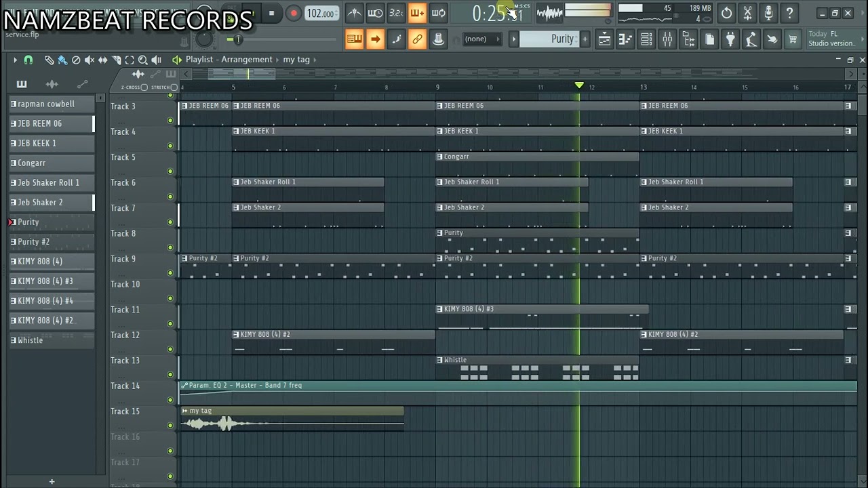Enable the metronome icon
The image size is (868, 488).
[354, 13]
